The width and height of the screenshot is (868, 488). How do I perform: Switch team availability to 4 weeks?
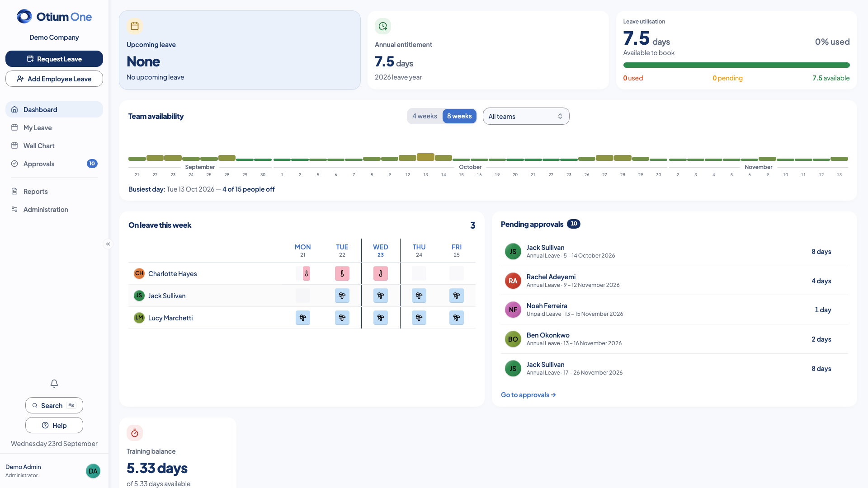(x=425, y=116)
